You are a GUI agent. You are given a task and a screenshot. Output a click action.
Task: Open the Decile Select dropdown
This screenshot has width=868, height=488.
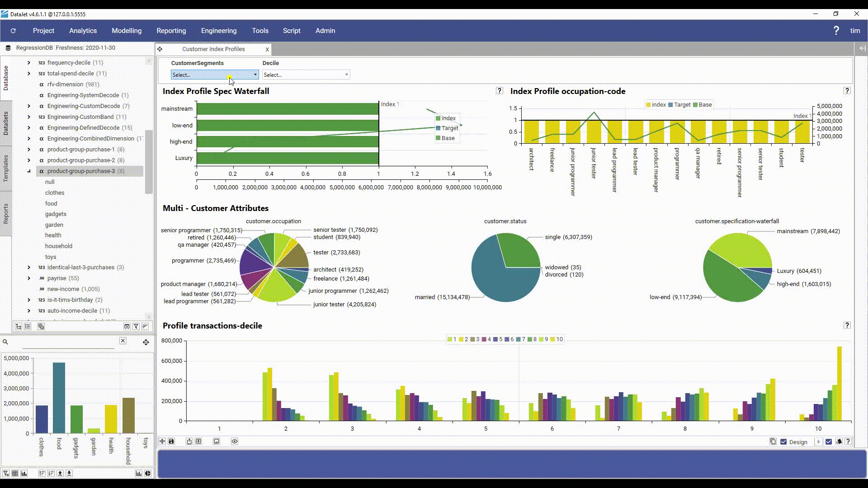point(306,75)
